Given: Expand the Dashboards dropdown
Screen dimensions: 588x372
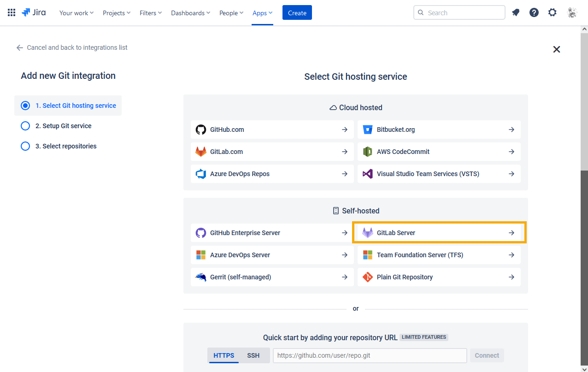Looking at the screenshot, I should (x=191, y=13).
